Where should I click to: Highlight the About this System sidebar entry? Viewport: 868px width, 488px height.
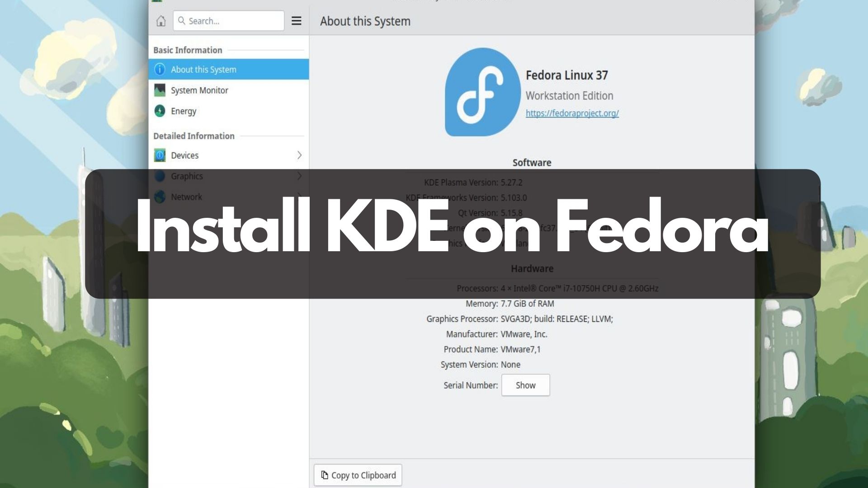click(x=203, y=69)
